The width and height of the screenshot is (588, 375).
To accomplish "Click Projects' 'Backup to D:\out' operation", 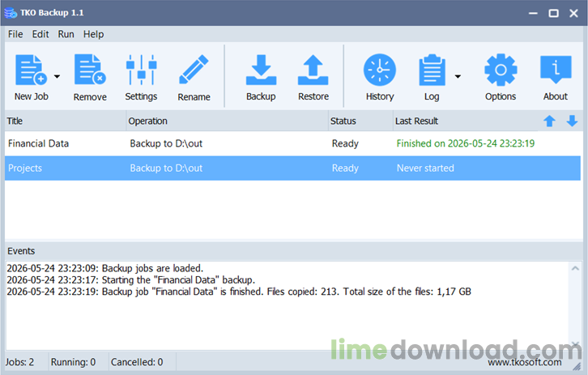I will 166,168.
